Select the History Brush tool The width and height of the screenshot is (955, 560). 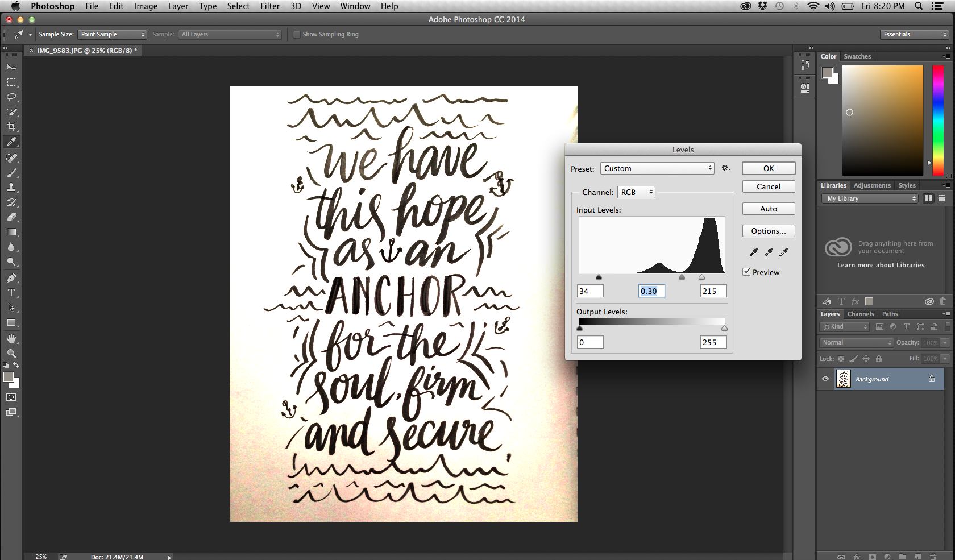[x=11, y=202]
